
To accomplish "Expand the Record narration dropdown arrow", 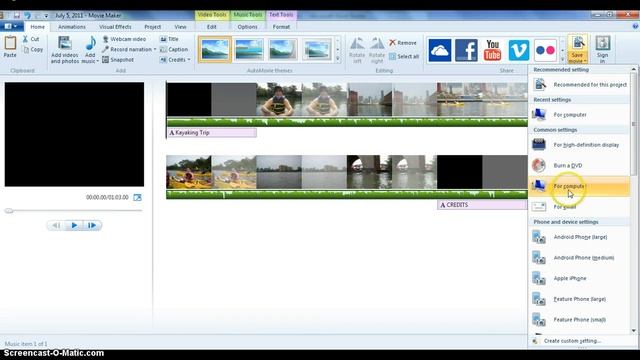I will (155, 49).
